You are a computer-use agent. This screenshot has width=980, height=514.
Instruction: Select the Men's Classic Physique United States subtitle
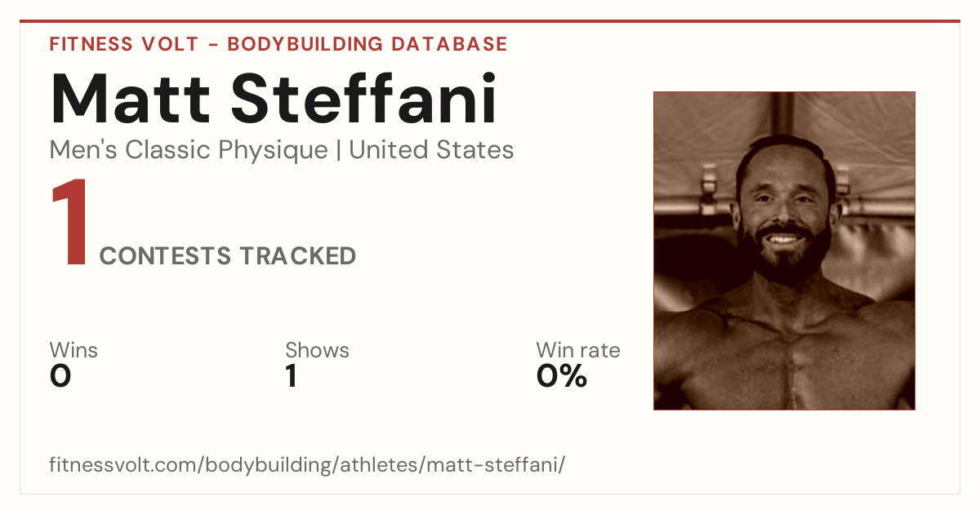pyautogui.click(x=282, y=150)
